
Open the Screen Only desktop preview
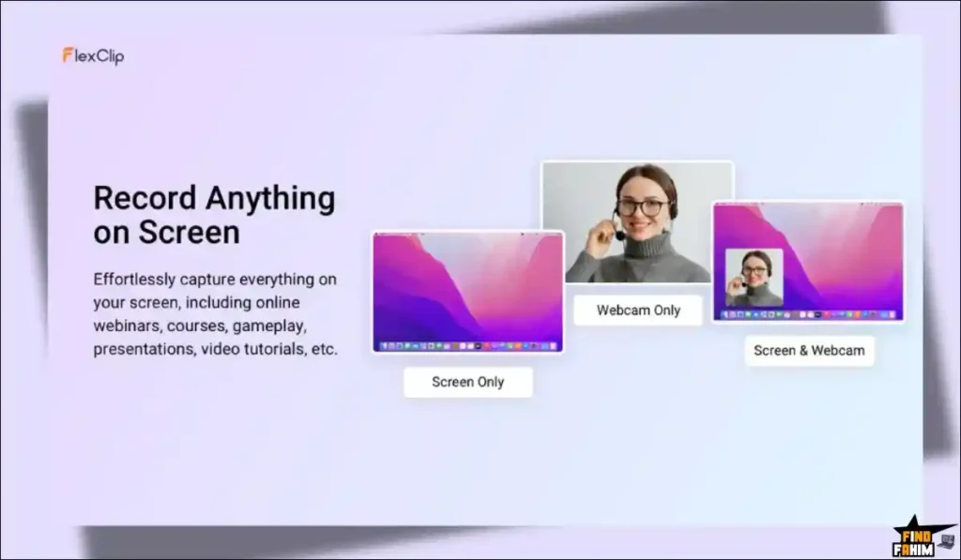click(468, 292)
